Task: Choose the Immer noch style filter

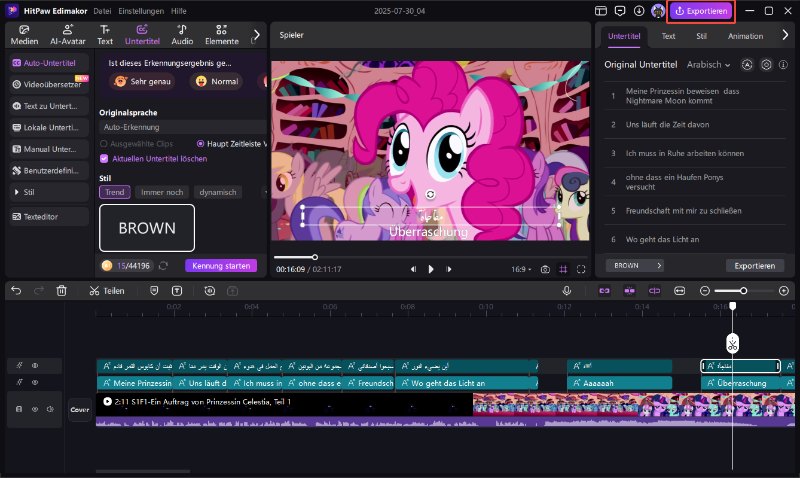Action: (x=162, y=192)
